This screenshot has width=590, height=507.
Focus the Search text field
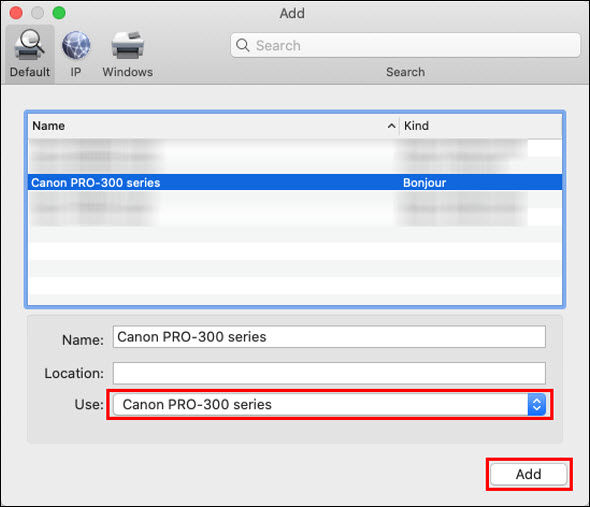405,46
